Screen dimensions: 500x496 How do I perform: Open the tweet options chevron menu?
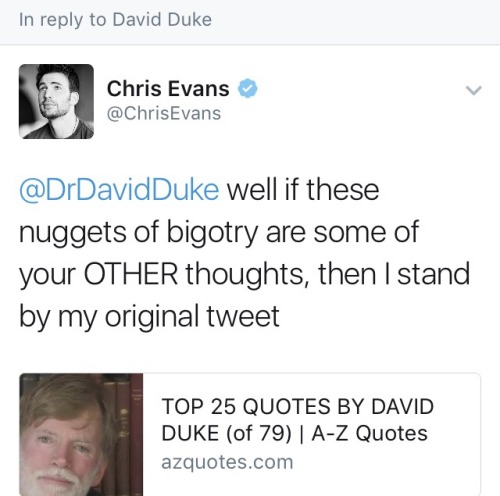pyautogui.click(x=474, y=90)
